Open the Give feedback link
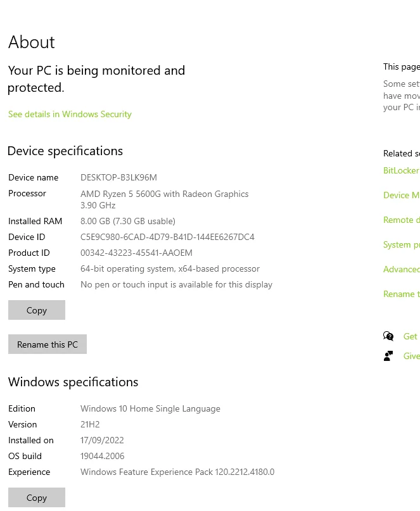 pyautogui.click(x=412, y=356)
